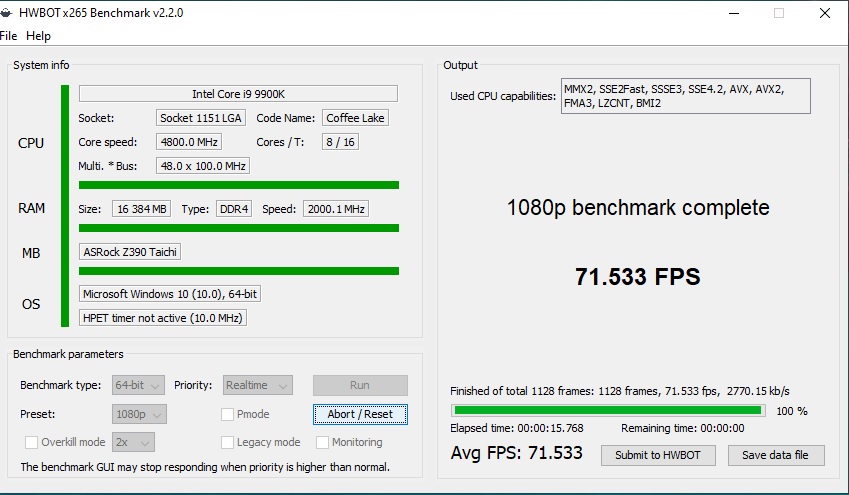Click the Remaining time 00:00:00 text
849x495 pixels.
tap(683, 428)
